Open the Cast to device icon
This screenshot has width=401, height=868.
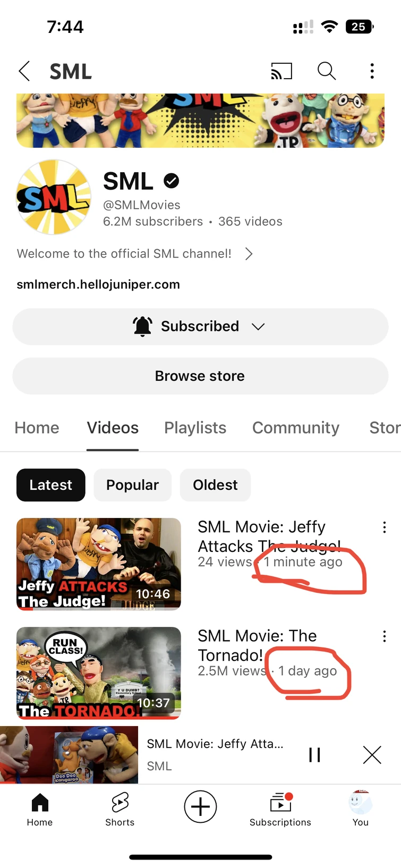click(281, 71)
